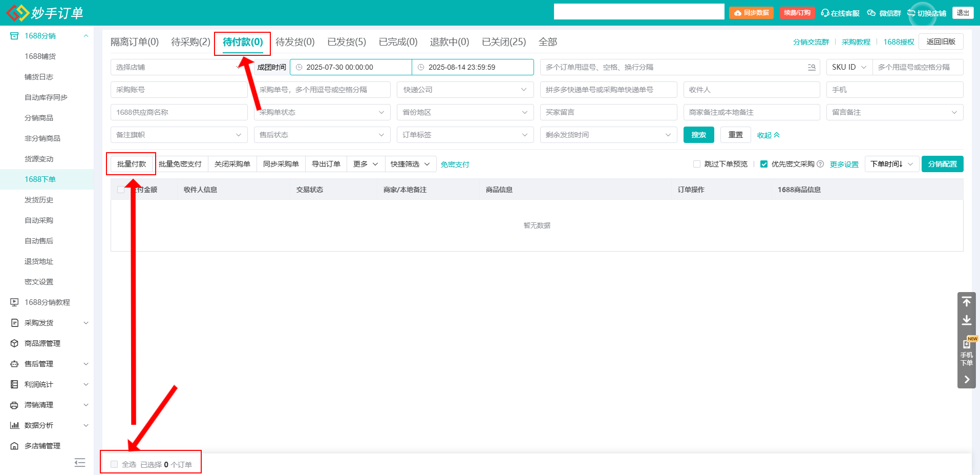Switch to the 已发货(5) tab
Image resolution: width=980 pixels, height=475 pixels.
[x=347, y=42]
